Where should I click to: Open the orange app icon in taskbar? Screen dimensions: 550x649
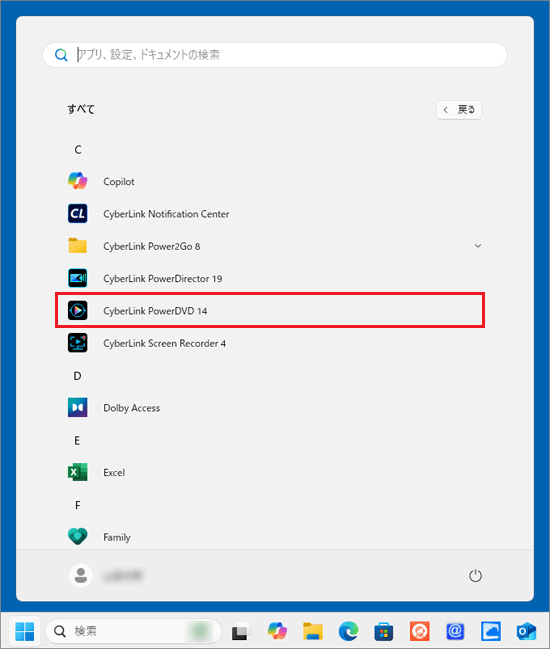pyautogui.click(x=420, y=631)
